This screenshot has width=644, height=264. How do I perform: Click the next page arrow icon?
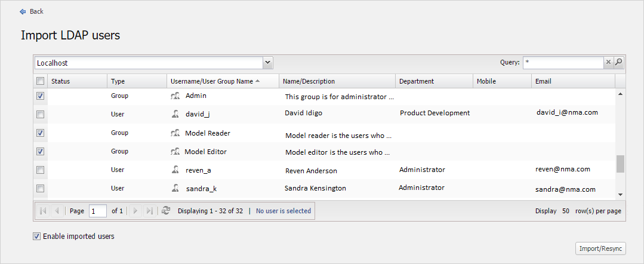click(x=135, y=211)
